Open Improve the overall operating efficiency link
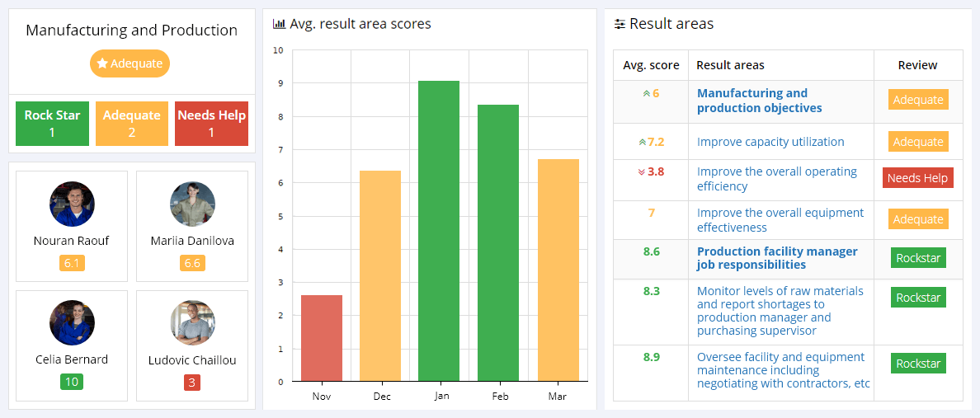The height and width of the screenshot is (418, 980). [776, 179]
